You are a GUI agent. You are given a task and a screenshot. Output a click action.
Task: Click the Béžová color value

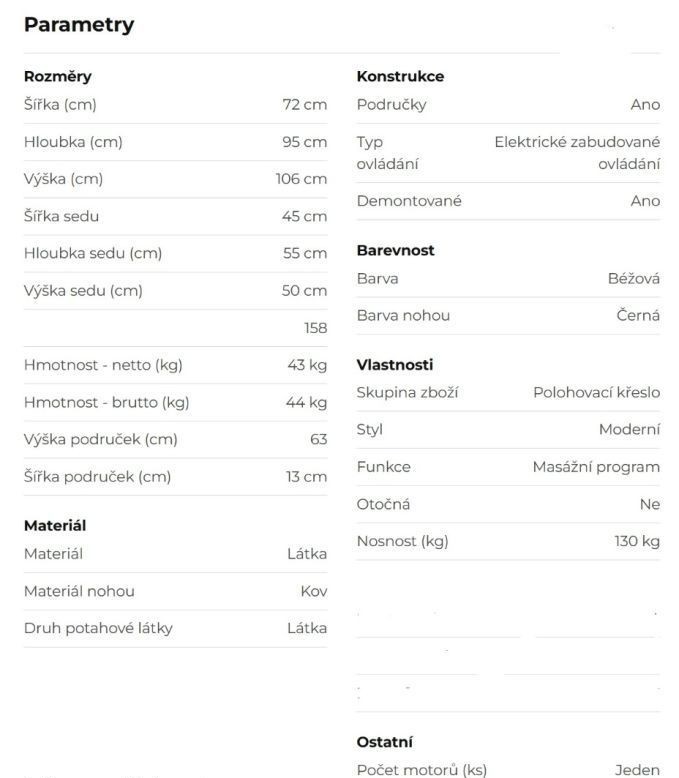coord(633,278)
